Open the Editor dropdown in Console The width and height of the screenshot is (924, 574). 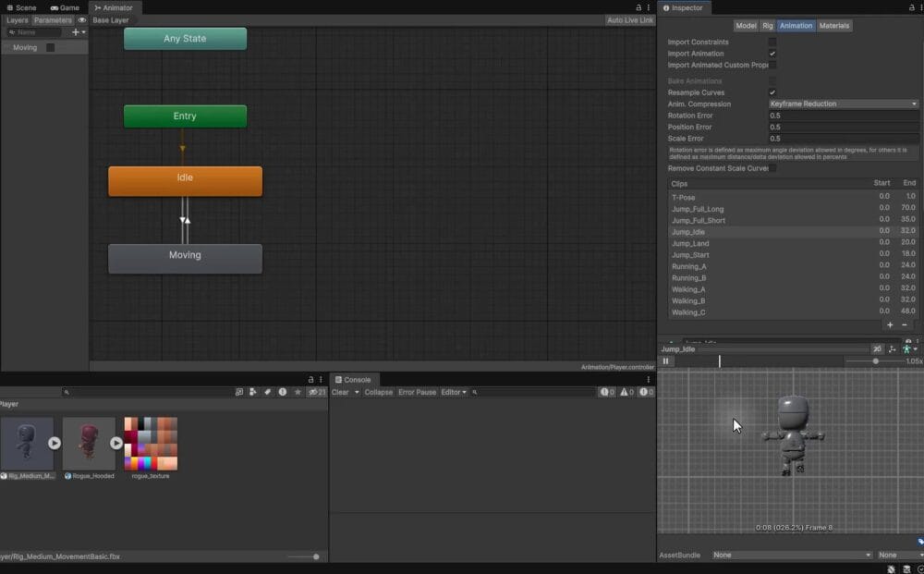tap(453, 393)
